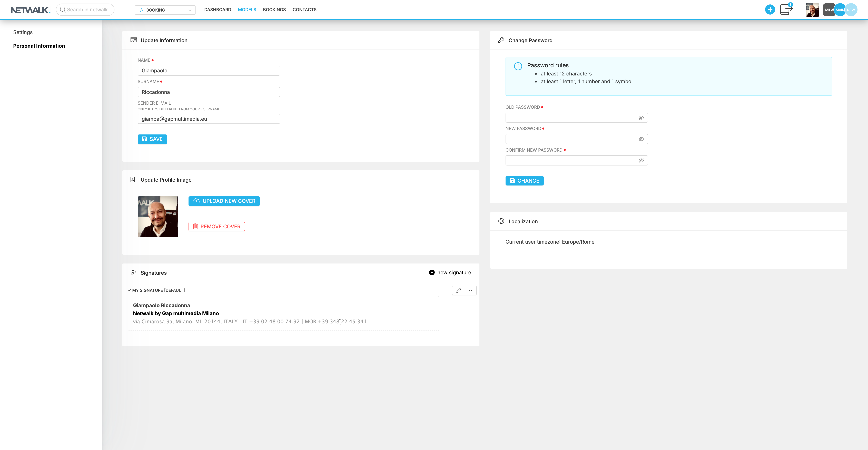Focus the New Password field
The width and height of the screenshot is (868, 450).
point(577,139)
